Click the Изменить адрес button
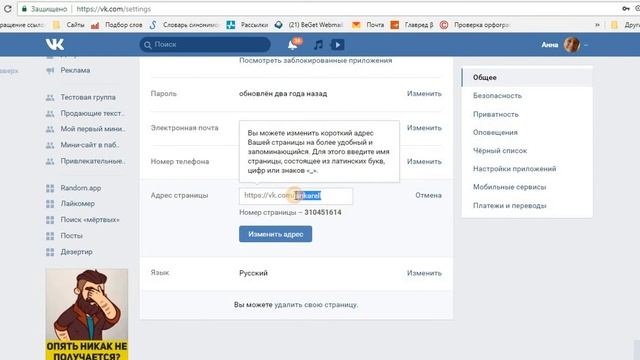Image resolution: width=640 pixels, height=360 pixels. (x=276, y=234)
